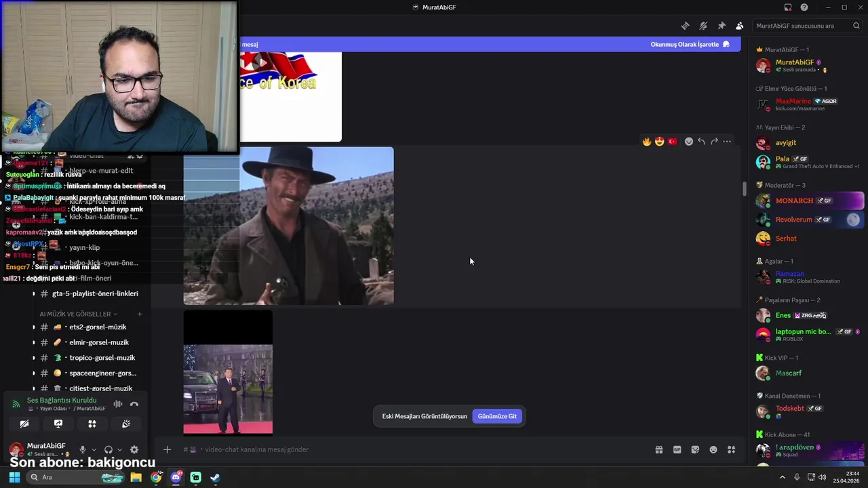
Task: Click the plus attachment button in message bar
Action: (167, 449)
